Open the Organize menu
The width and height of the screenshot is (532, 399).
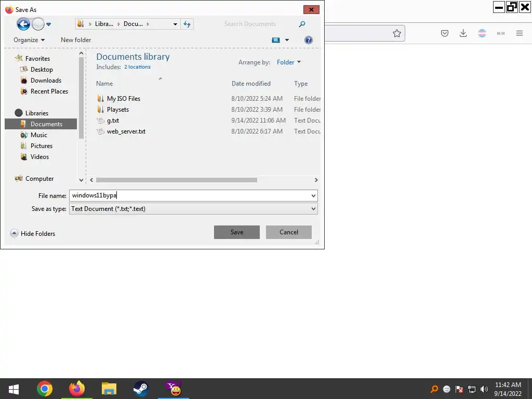(29, 40)
